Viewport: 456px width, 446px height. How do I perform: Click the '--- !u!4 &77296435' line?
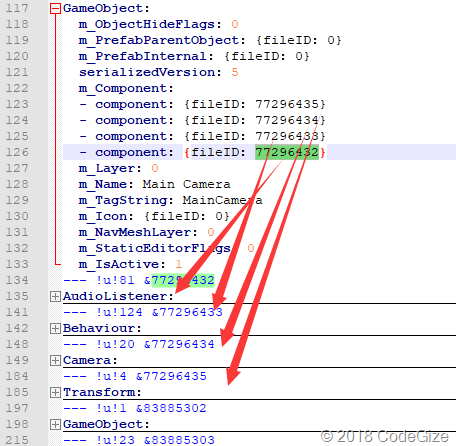[135, 376]
